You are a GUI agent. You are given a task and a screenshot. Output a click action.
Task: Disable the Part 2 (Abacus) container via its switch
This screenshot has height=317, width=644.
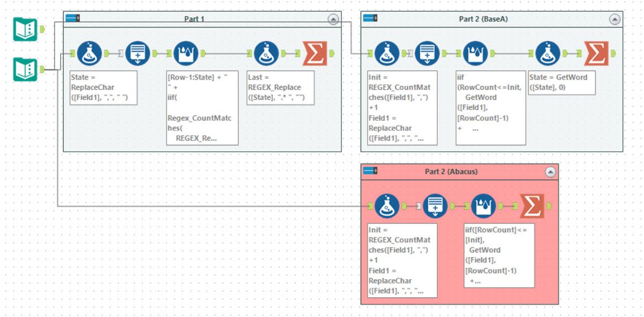371,171
